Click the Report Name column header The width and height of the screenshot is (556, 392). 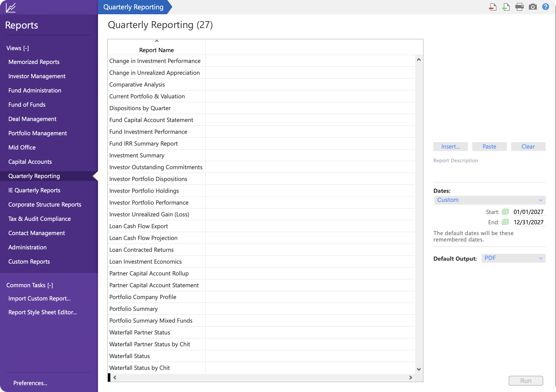click(x=157, y=50)
